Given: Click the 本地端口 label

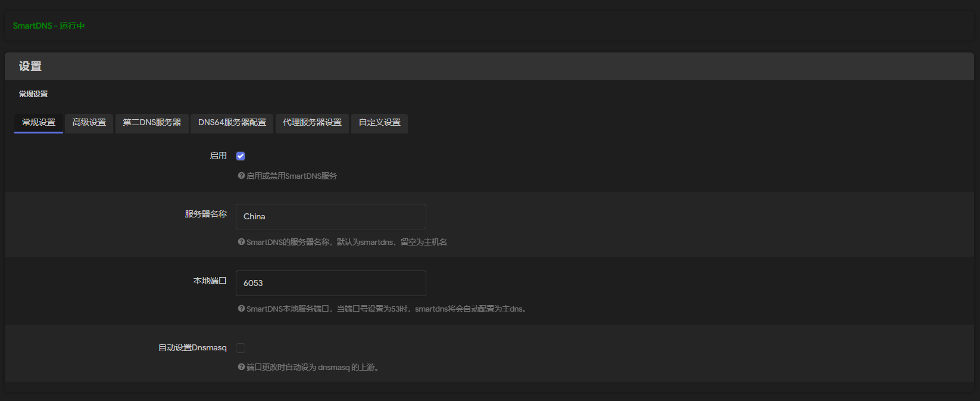Looking at the screenshot, I should pos(210,281).
